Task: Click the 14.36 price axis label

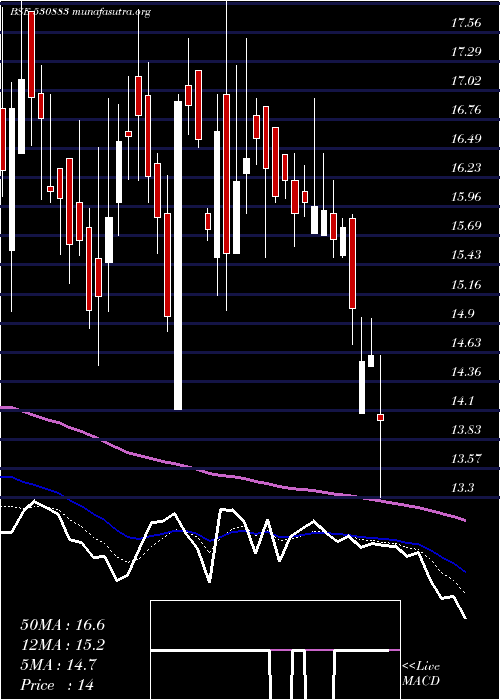Action: click(466, 371)
